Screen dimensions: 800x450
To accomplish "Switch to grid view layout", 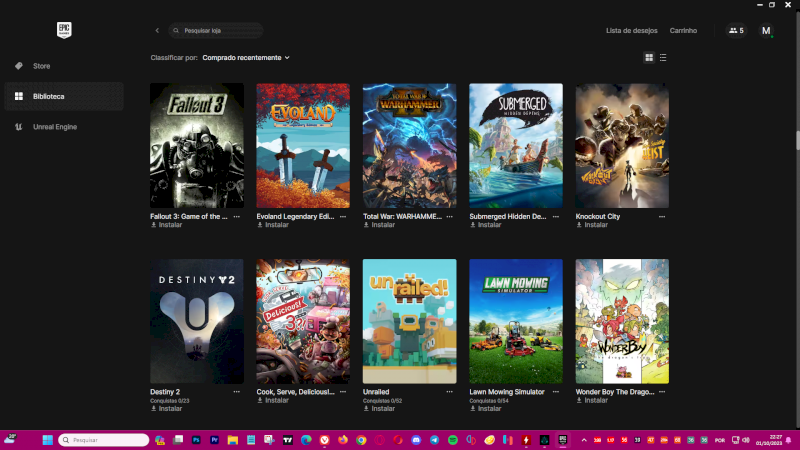I will (x=649, y=58).
